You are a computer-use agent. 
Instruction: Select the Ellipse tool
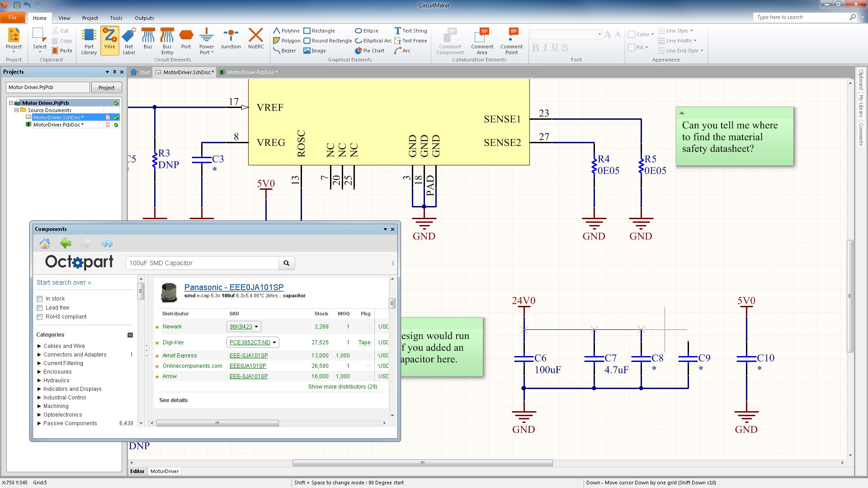tap(367, 31)
